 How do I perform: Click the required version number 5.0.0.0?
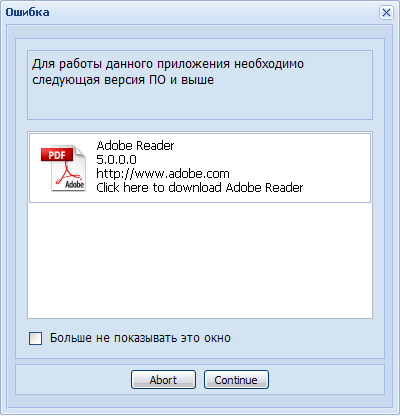(x=116, y=160)
